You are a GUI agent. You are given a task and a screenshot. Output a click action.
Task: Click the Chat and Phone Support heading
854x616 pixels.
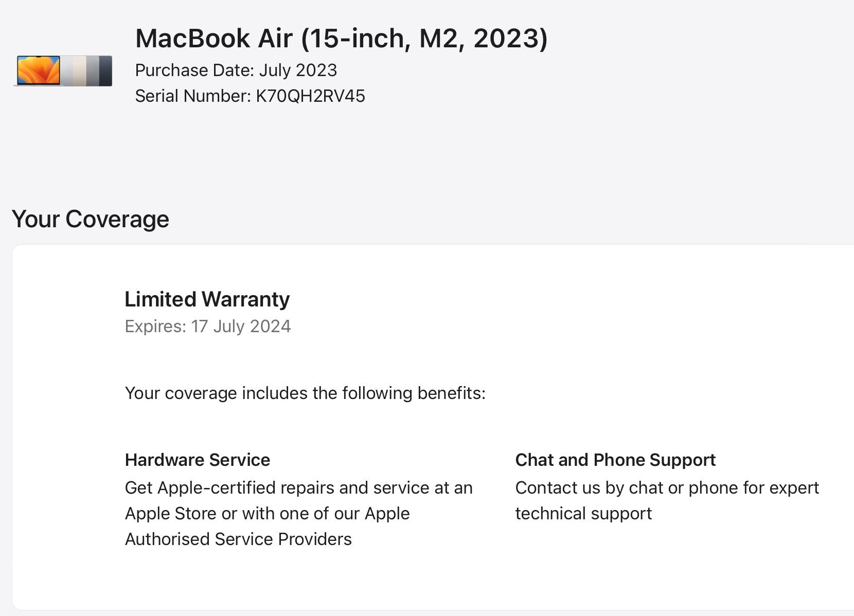coord(615,460)
